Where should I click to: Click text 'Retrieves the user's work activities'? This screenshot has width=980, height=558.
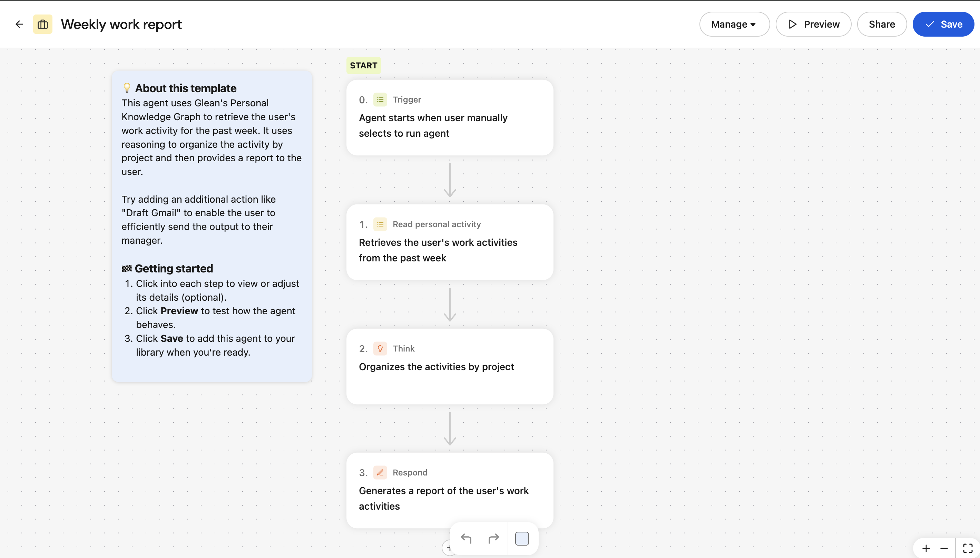click(x=438, y=242)
